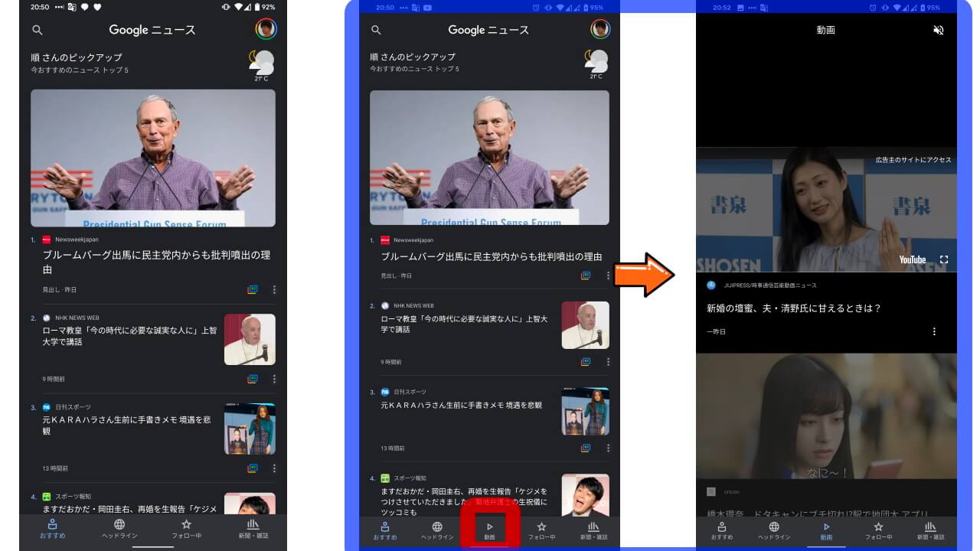Open three-dot menu for ローマ教皇 story, middle screenshot
The height and width of the screenshot is (551, 980).
point(608,361)
